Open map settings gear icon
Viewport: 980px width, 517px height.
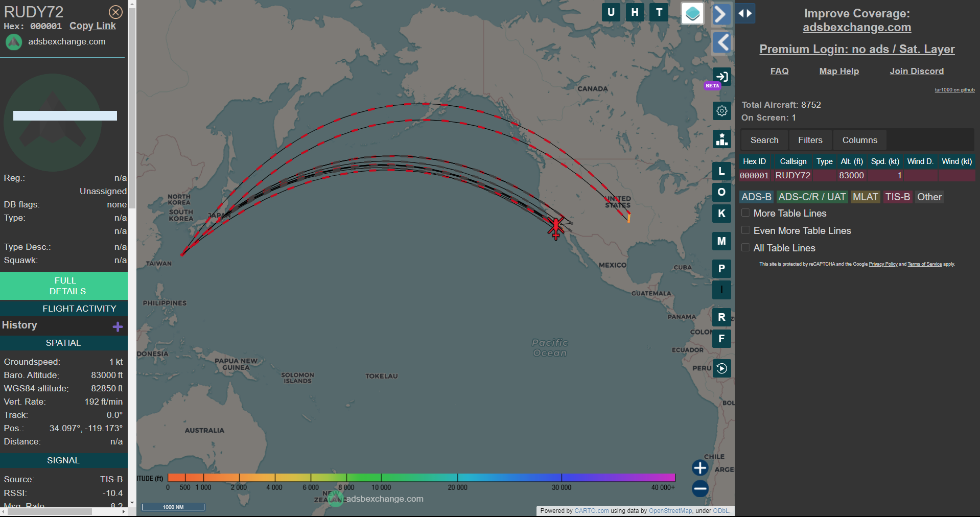722,111
